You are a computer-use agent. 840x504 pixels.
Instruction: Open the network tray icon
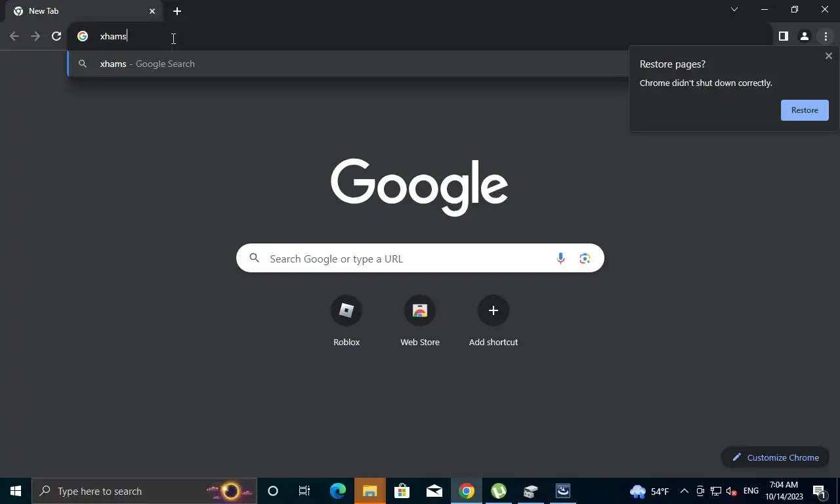point(716,491)
